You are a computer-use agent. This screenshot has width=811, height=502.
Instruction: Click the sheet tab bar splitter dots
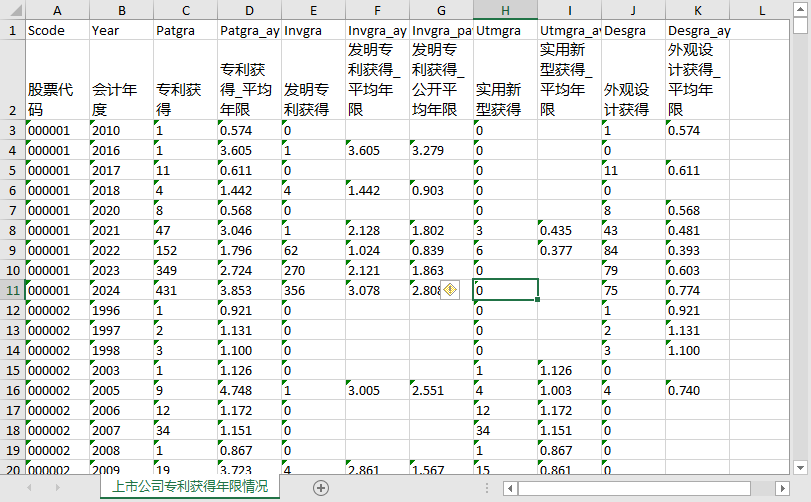487,488
